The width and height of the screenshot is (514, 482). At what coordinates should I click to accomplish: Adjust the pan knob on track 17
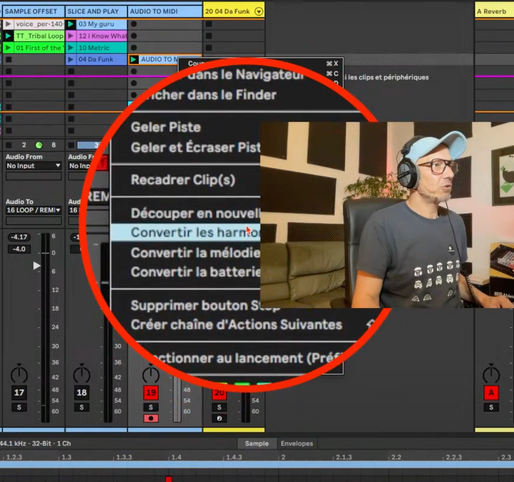tap(19, 374)
